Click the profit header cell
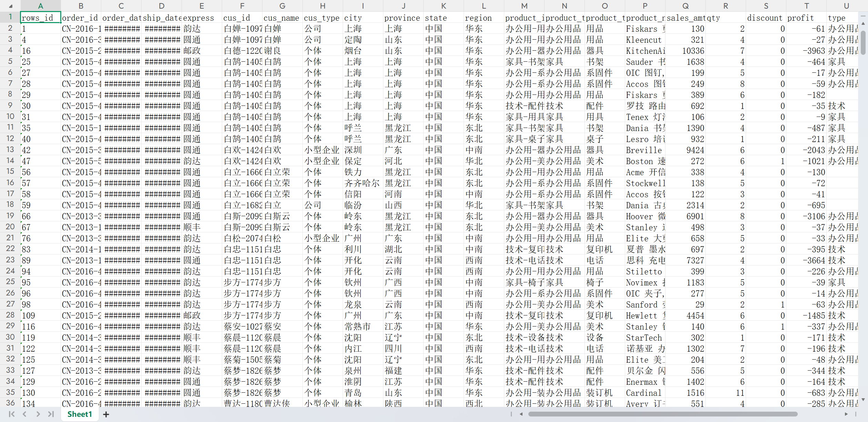The image size is (868, 422). pyautogui.click(x=806, y=18)
